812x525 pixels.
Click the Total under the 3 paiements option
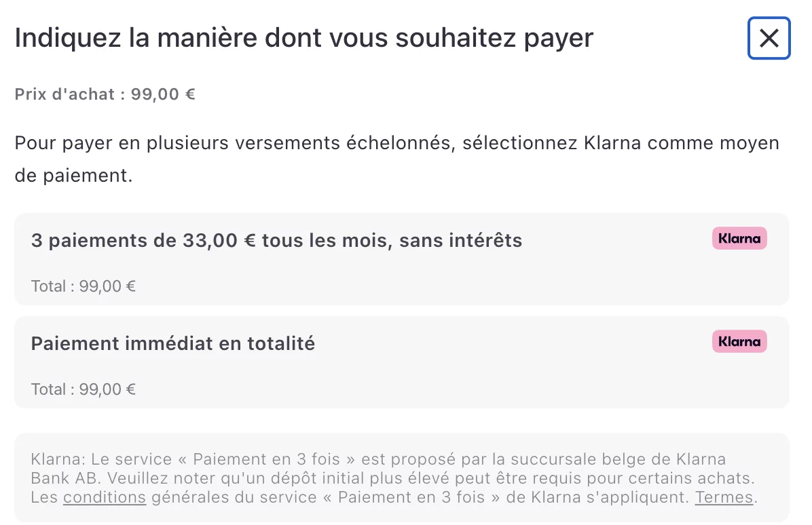[x=84, y=286]
